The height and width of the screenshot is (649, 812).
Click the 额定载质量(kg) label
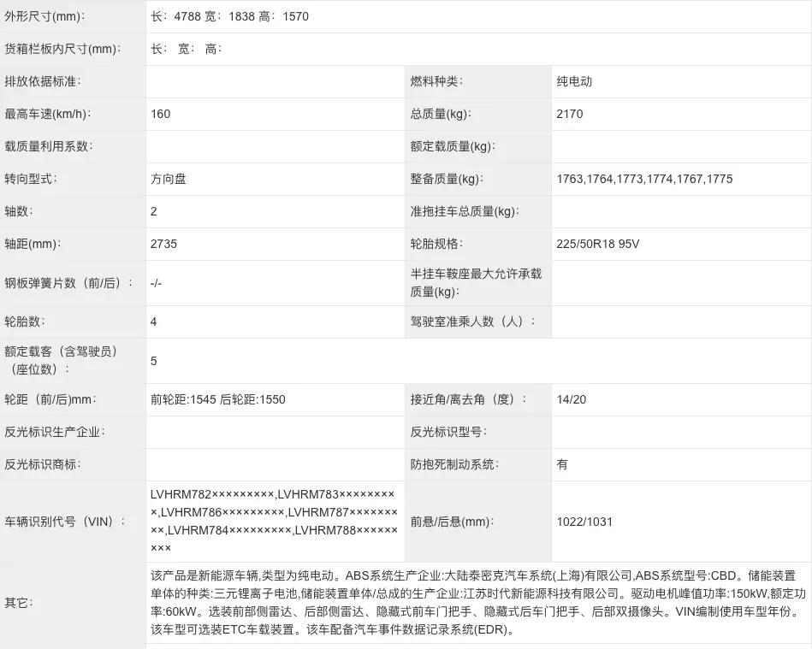[453, 146]
